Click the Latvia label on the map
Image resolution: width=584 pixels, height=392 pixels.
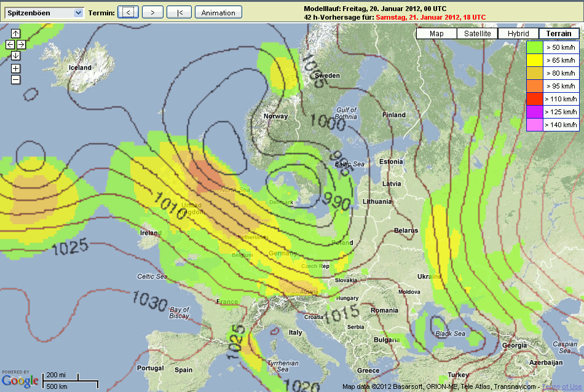pos(392,184)
